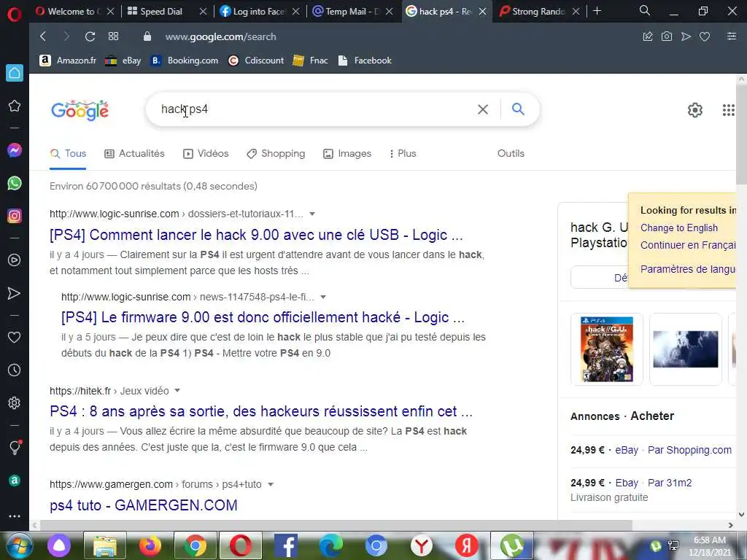The height and width of the screenshot is (560, 747).
Task: Open a new browser tab
Action: coord(597,11)
